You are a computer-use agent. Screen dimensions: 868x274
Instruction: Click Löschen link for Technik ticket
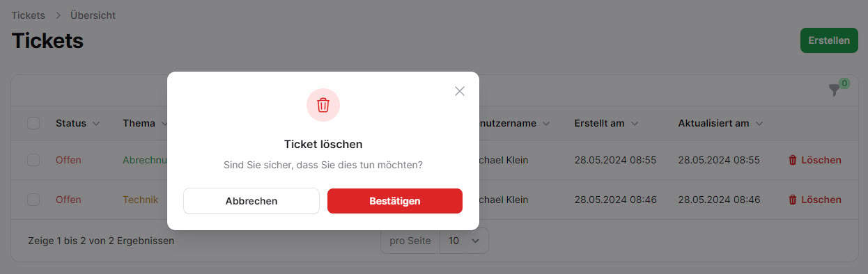pos(814,200)
